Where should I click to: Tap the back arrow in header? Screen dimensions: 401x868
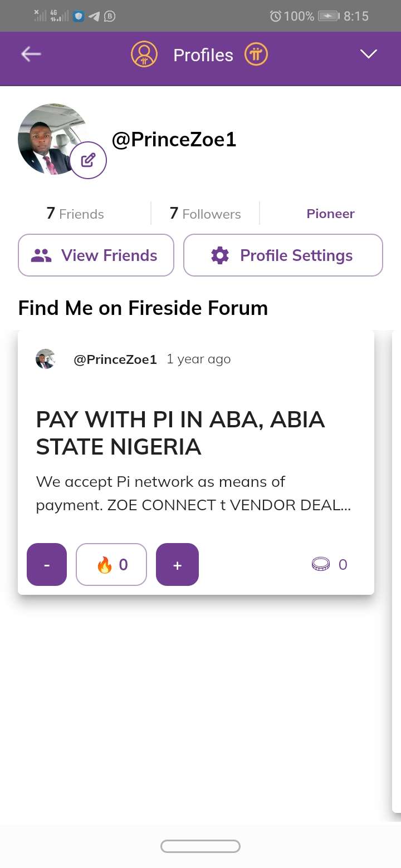(x=31, y=54)
